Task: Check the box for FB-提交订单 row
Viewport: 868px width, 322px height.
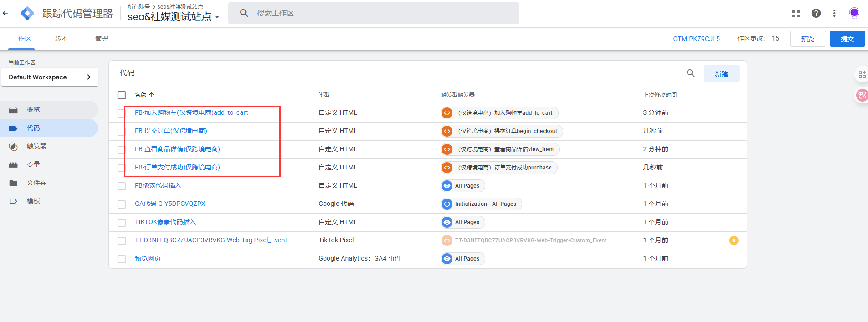Action: 122,132
